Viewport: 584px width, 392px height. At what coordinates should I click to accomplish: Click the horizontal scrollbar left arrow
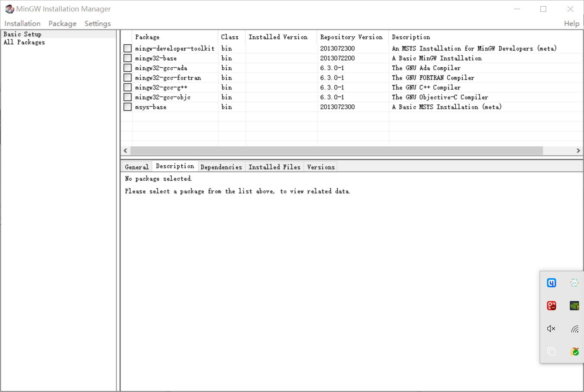(125, 151)
